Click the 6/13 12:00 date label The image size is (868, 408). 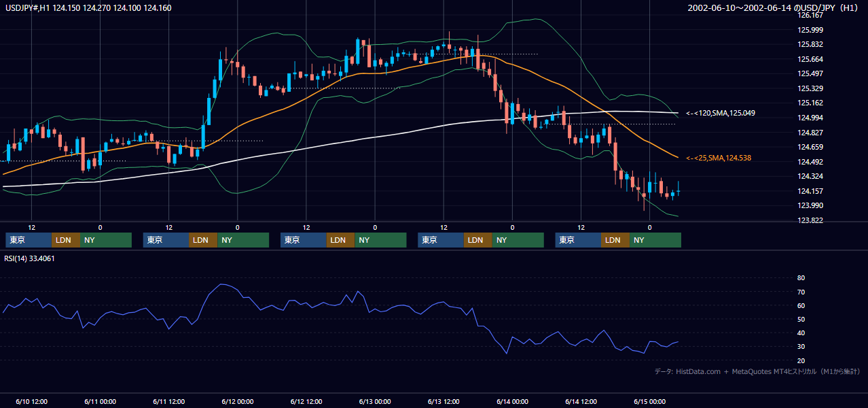tap(444, 401)
